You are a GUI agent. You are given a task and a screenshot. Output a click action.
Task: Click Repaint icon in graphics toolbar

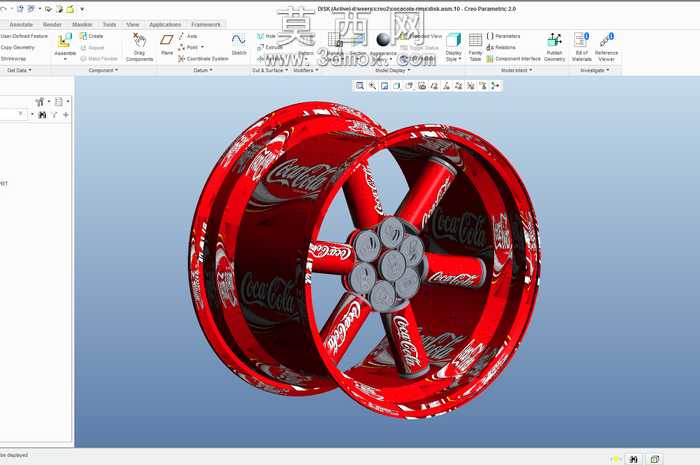pyautogui.click(x=384, y=86)
